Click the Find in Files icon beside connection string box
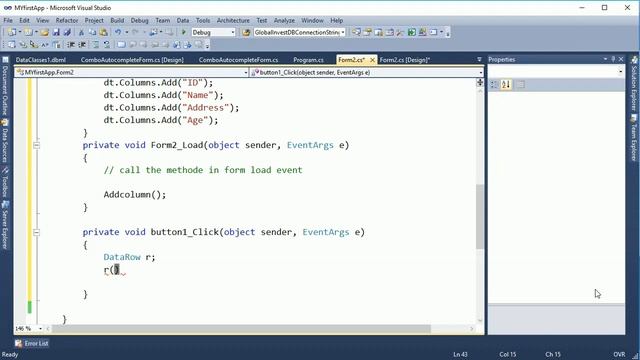Viewport: 640px width, 360px height. (246, 32)
